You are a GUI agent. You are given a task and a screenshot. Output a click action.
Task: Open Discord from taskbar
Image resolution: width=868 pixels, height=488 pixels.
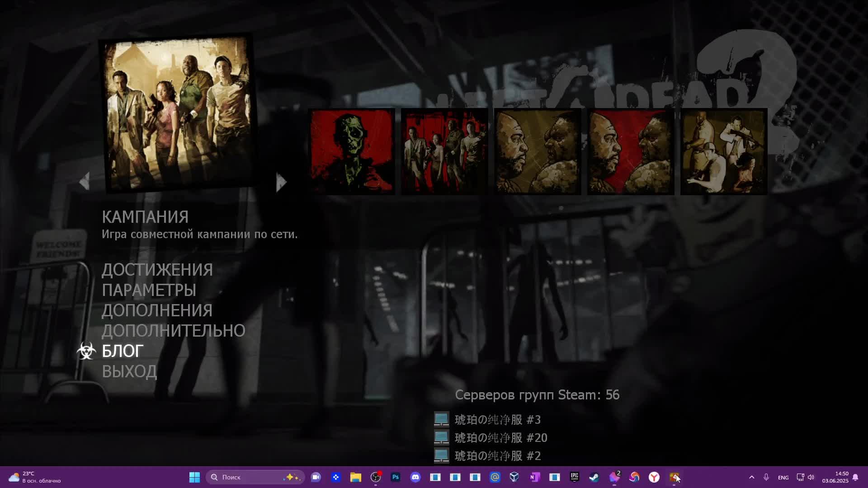(x=415, y=477)
